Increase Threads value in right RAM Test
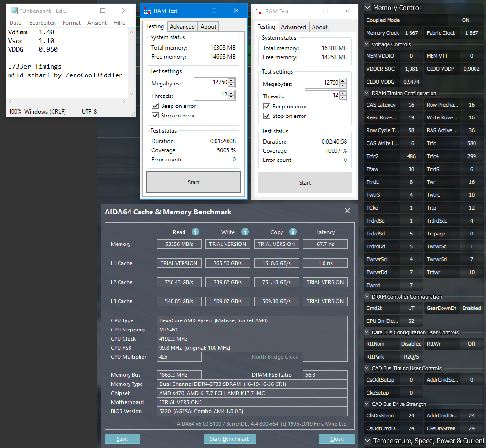This screenshot has width=486, height=448. tap(343, 94)
